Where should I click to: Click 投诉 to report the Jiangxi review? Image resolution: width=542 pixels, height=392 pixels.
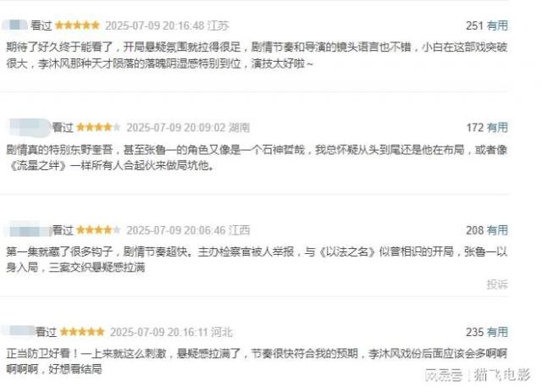click(497, 284)
